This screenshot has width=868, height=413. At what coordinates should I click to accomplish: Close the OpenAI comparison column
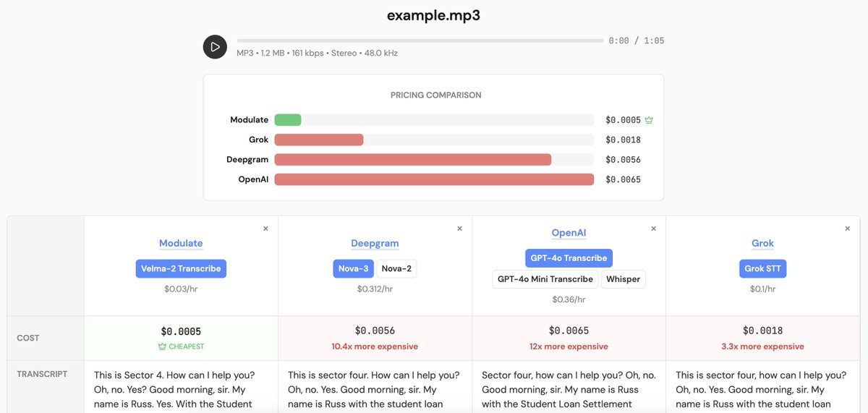(x=653, y=229)
